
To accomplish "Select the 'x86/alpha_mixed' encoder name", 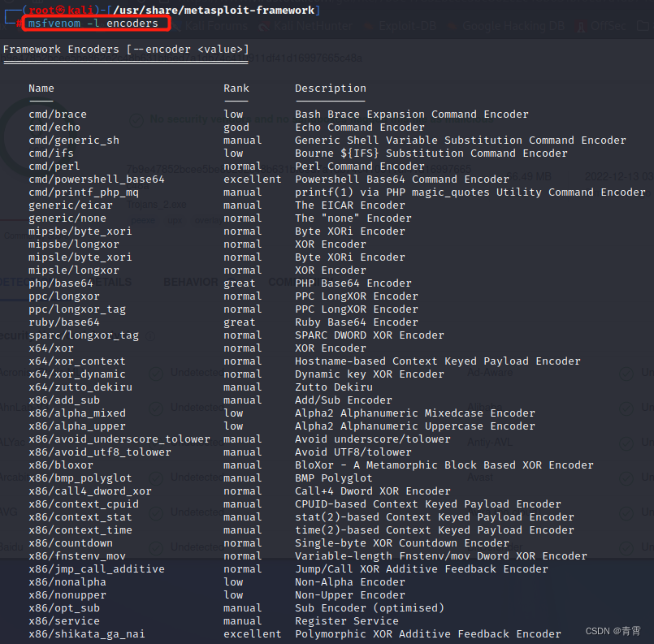I will coord(76,413).
